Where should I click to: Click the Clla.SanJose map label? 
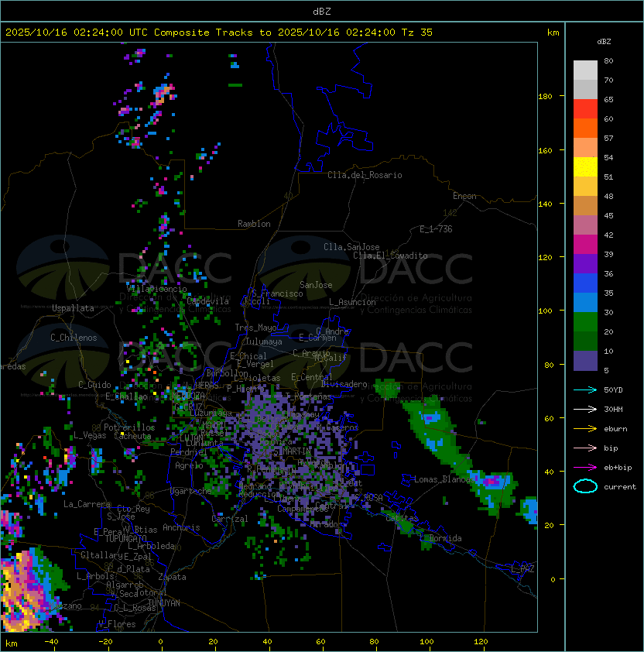click(x=351, y=247)
